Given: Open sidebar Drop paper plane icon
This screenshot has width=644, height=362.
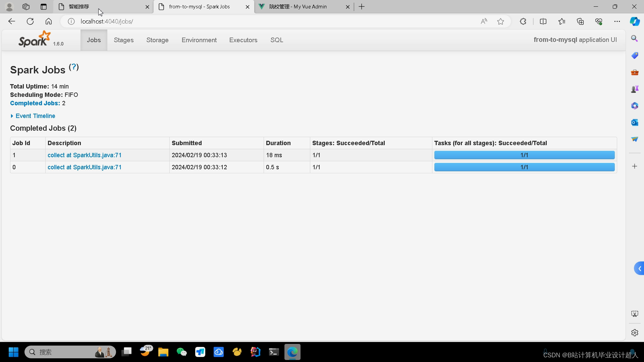Looking at the screenshot, I should 635,139.
